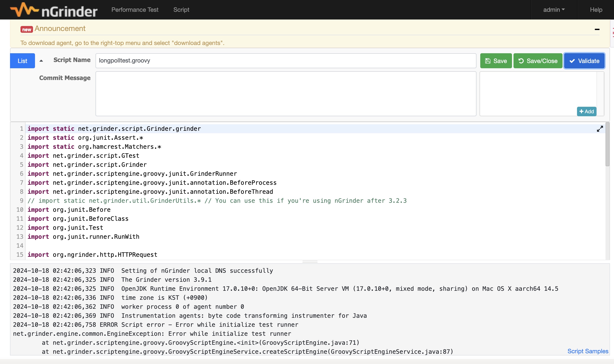
Task: Click the red new badge
Action: 26,29
